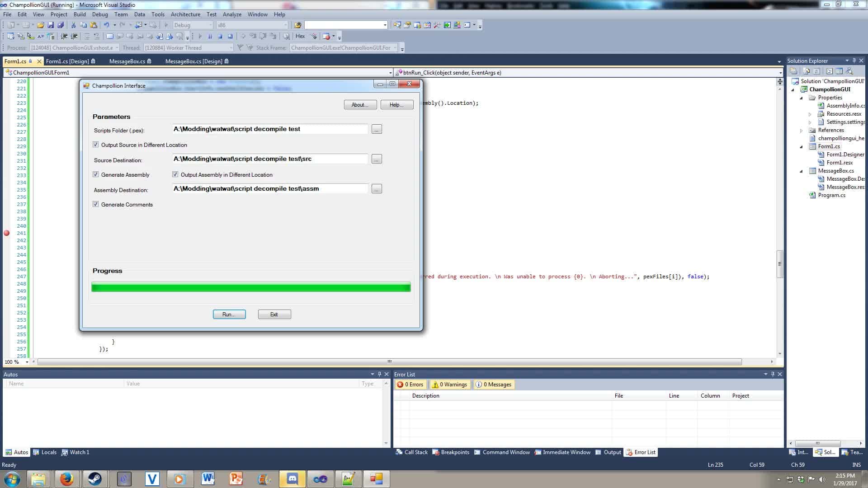Click the Cut scissors icon

[74, 25]
